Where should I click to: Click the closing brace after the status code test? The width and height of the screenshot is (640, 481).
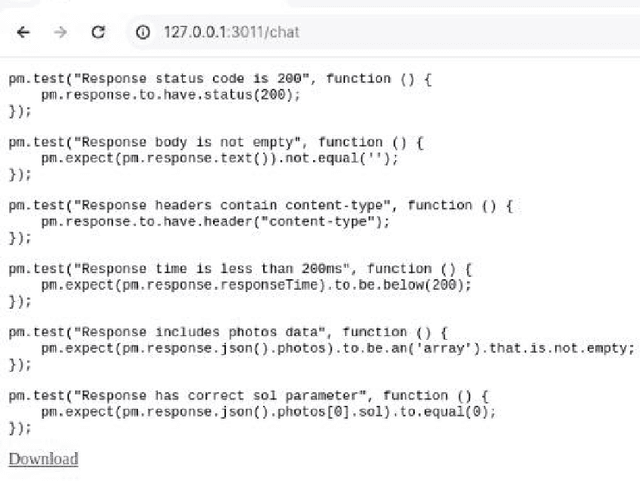click(20, 111)
